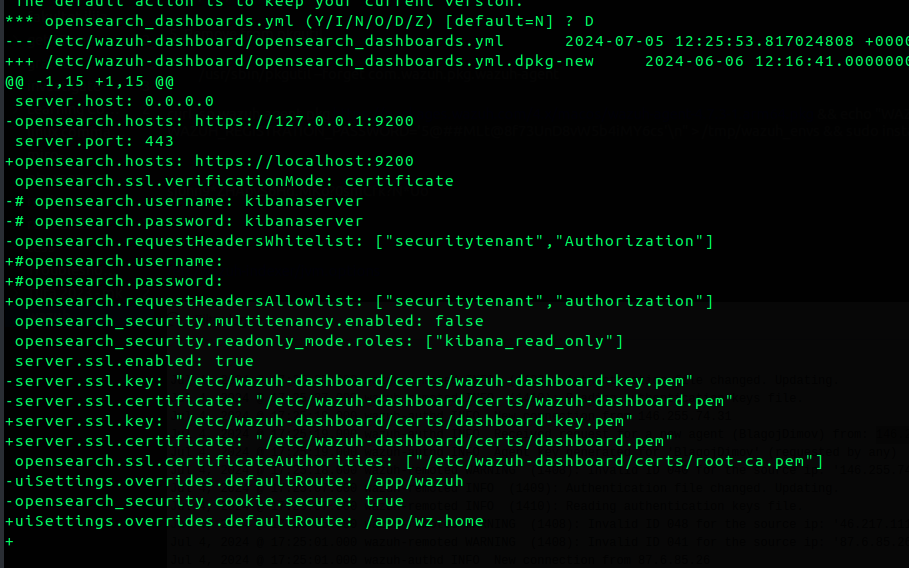Click the server.ssl.enabled true line
The width and height of the screenshot is (909, 568).
[134, 361]
